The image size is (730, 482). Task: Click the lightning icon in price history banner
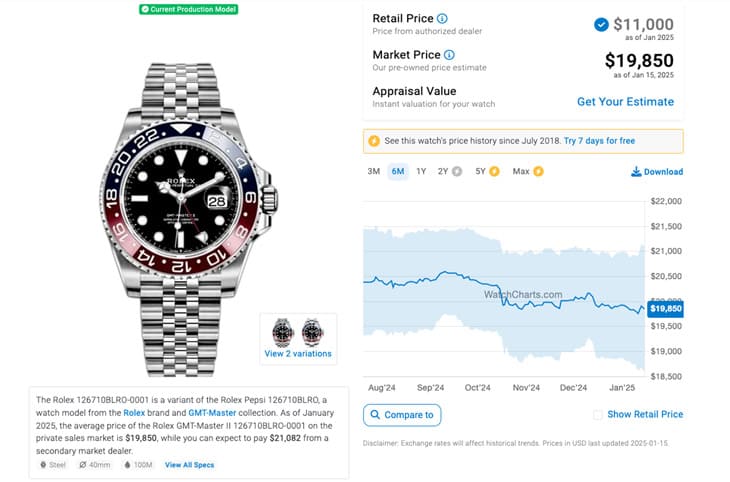click(374, 141)
